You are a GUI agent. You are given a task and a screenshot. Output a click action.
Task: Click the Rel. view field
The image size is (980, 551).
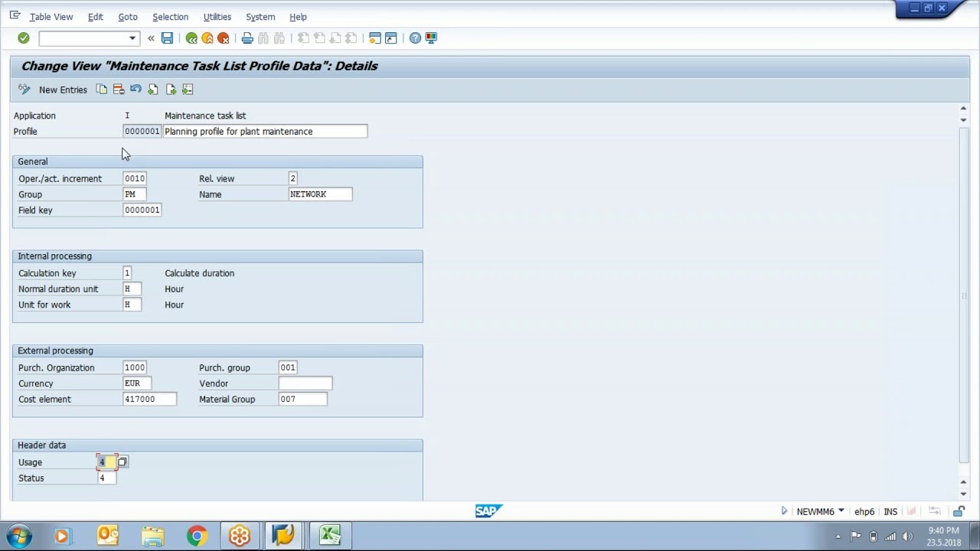click(x=292, y=178)
